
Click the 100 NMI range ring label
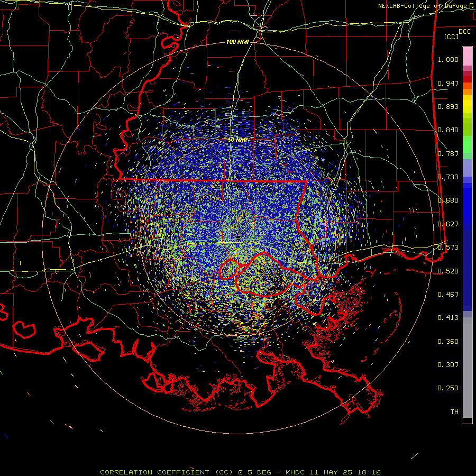[x=237, y=42]
